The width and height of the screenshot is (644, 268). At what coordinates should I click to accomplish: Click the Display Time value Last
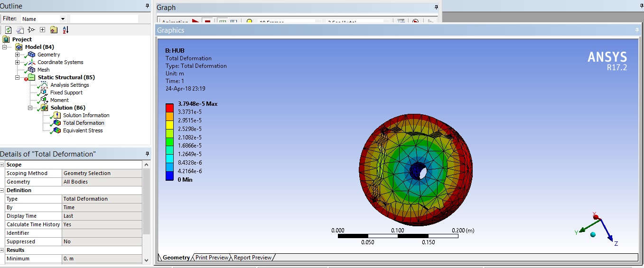[x=102, y=216]
